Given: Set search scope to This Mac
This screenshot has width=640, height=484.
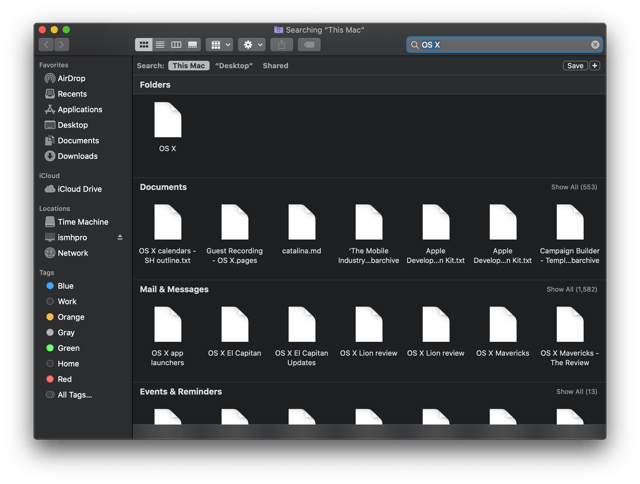Looking at the screenshot, I should [x=189, y=66].
